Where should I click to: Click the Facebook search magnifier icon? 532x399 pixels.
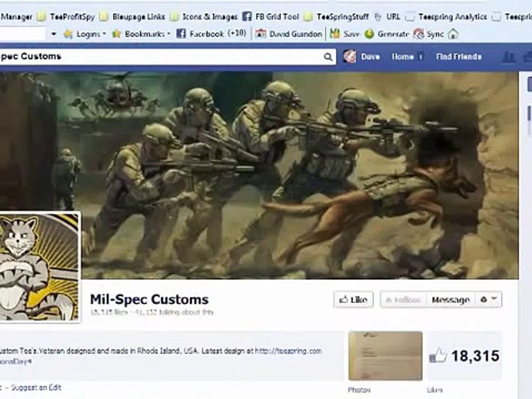click(328, 57)
